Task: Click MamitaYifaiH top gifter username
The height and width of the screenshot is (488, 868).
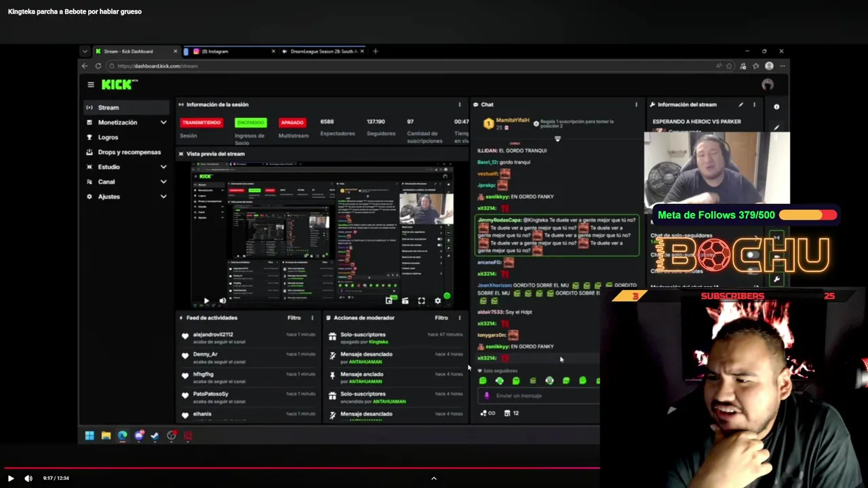Action: [513, 120]
